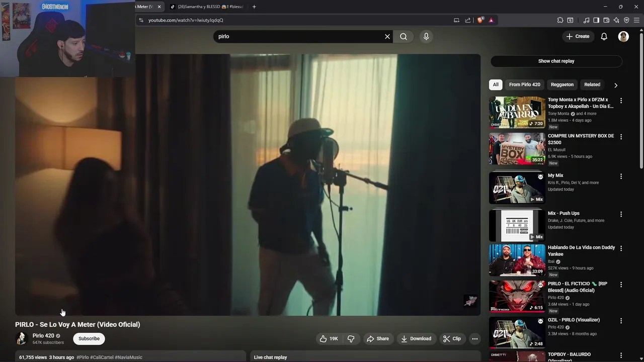Open Tony Monta channel link
The image size is (644, 362).
tap(558, 114)
